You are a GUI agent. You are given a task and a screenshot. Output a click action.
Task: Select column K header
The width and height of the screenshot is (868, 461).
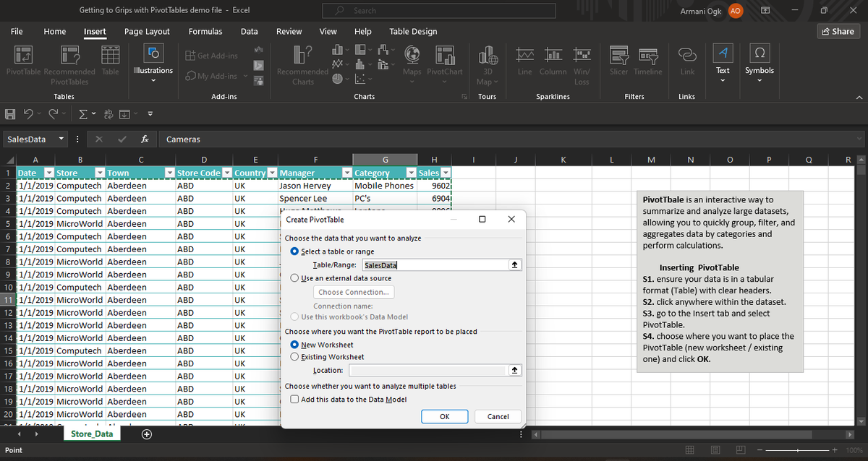[562, 160]
